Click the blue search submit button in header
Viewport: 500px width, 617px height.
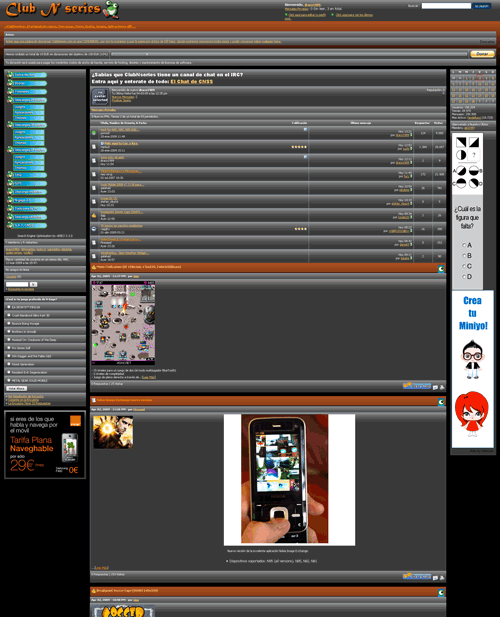click(x=482, y=6)
